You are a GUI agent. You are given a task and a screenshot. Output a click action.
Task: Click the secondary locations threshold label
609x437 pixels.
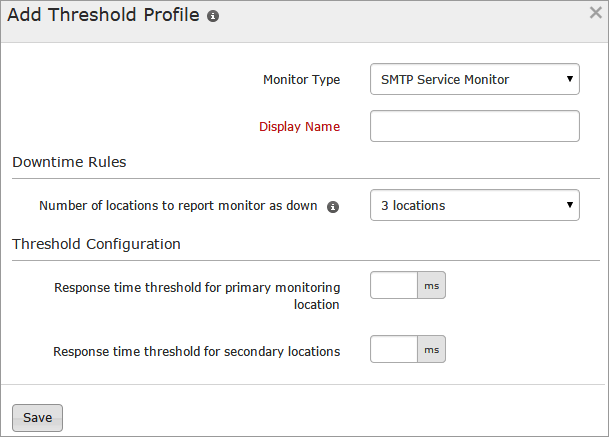click(196, 351)
